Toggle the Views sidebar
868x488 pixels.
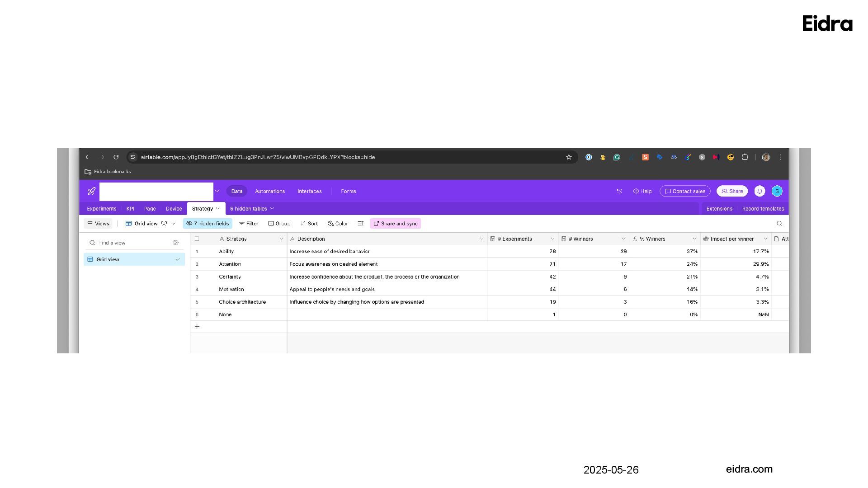pos(98,224)
